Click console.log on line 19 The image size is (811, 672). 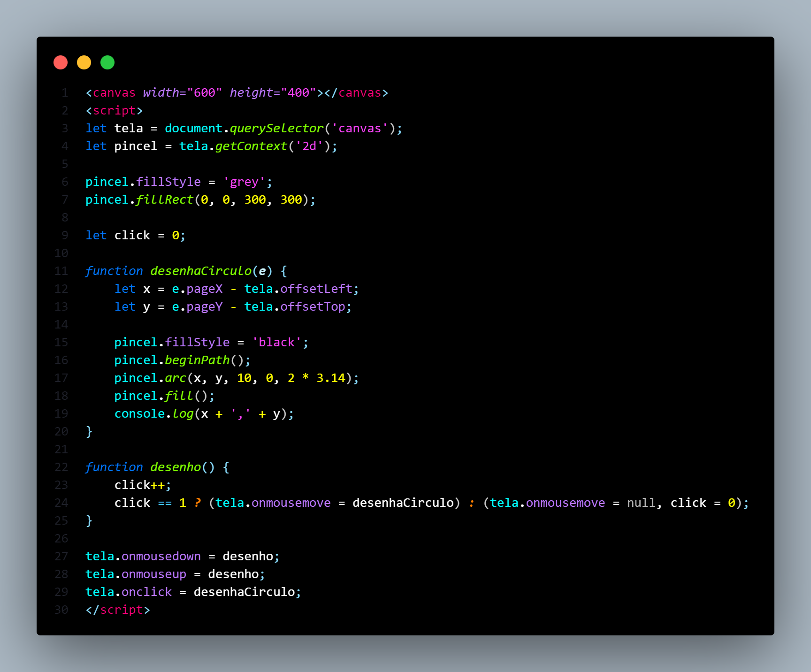coord(154,414)
